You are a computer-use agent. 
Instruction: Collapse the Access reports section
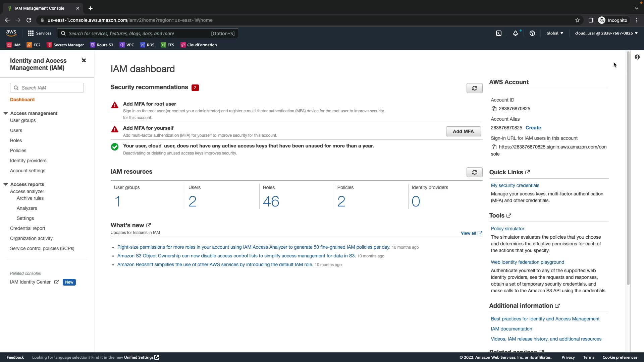[6, 184]
